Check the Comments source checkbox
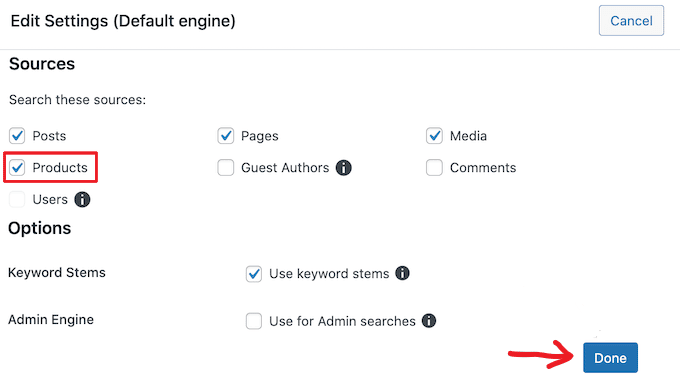680x384 pixels. coord(434,167)
